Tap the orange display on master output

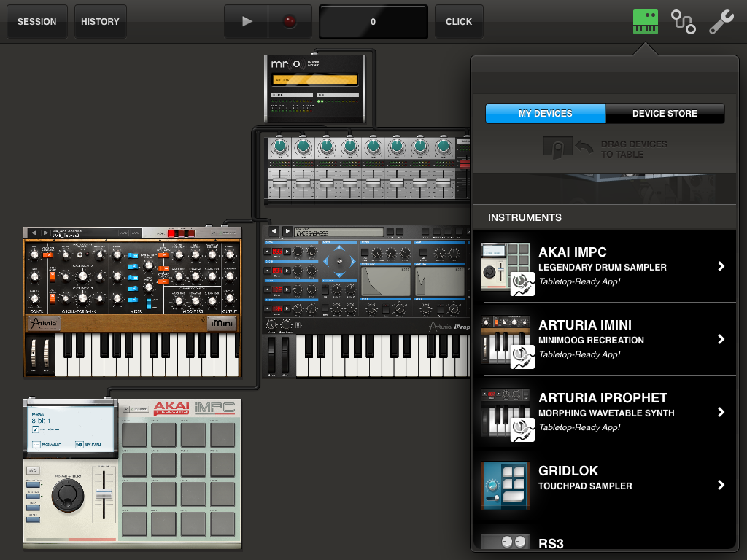tap(314, 79)
